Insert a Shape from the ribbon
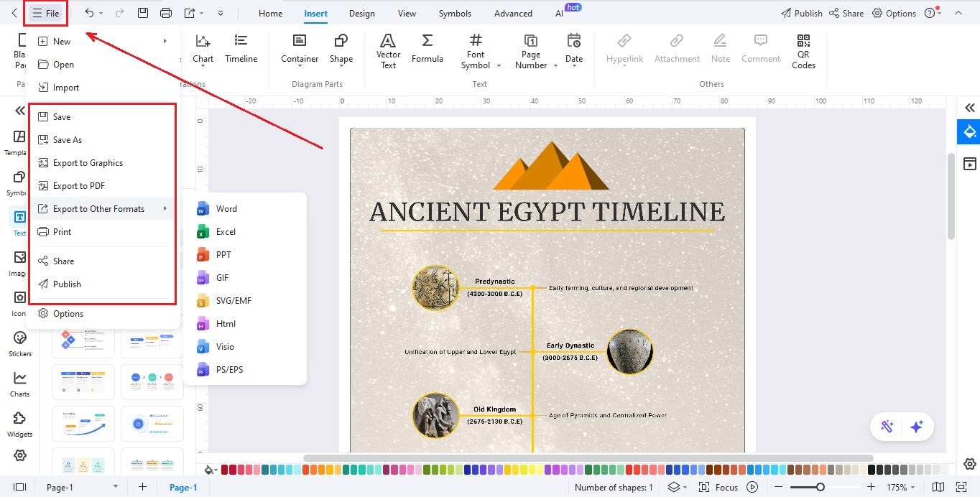The image size is (980, 497). coord(341,49)
